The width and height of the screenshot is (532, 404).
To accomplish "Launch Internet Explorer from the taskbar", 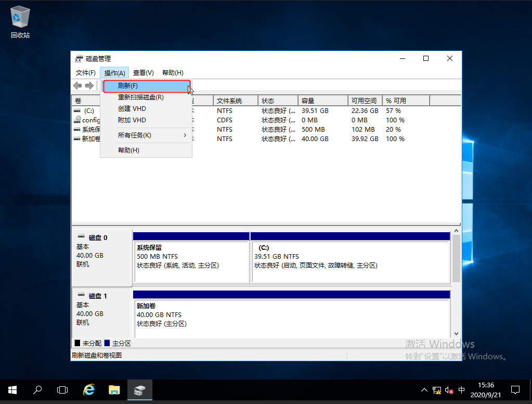I will click(x=89, y=389).
